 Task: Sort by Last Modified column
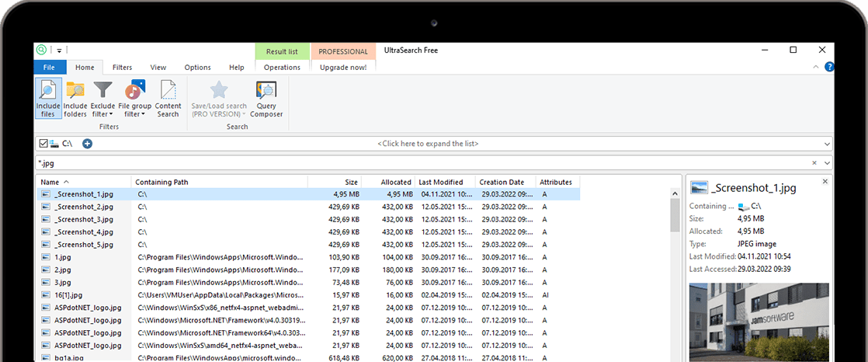click(x=445, y=182)
